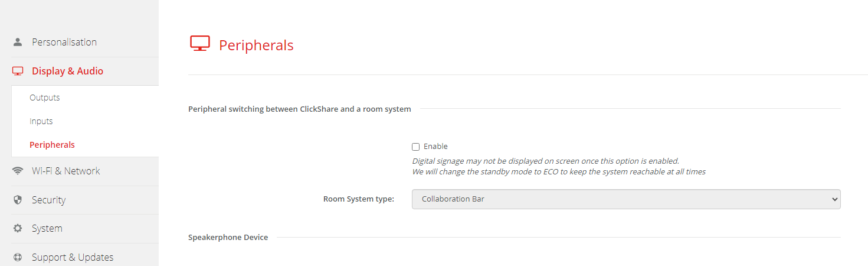The width and height of the screenshot is (868, 266).
Task: Open the Outputs submenu item
Action: 45,98
